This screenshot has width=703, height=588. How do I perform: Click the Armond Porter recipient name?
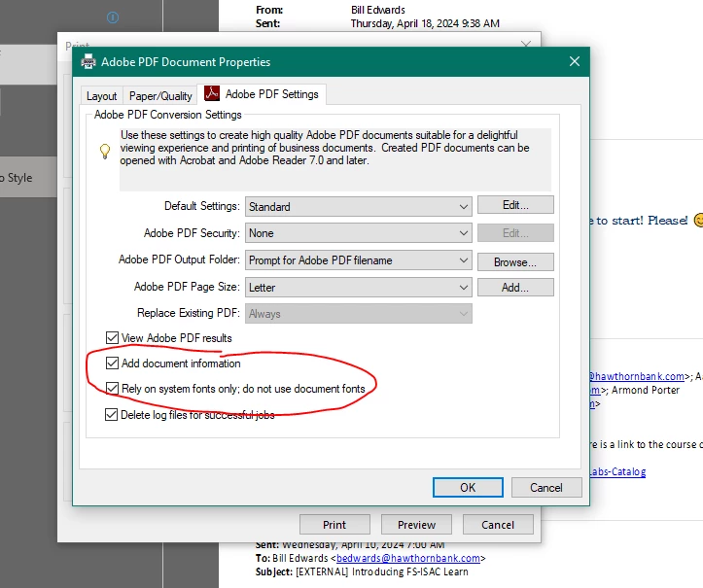point(646,390)
